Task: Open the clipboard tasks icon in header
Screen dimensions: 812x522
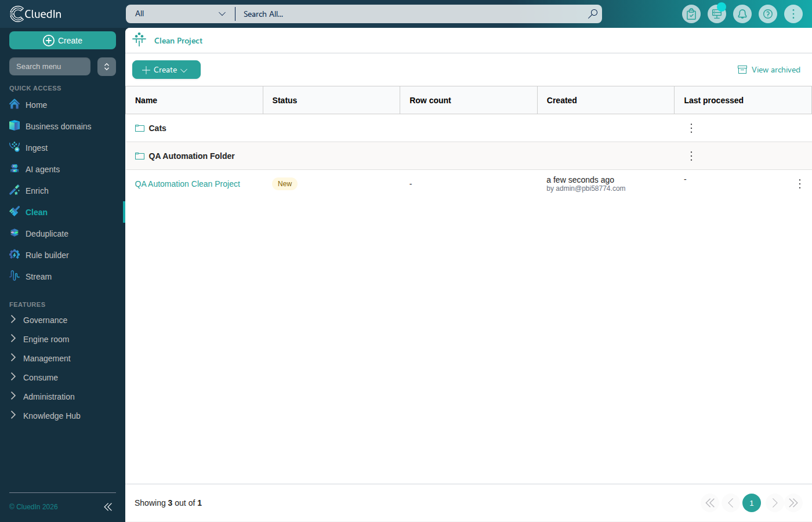Action: pyautogui.click(x=691, y=14)
